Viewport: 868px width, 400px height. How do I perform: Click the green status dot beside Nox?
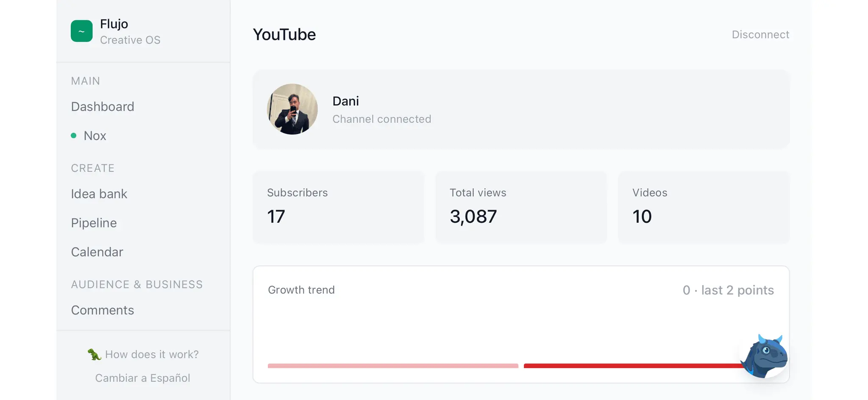click(74, 136)
